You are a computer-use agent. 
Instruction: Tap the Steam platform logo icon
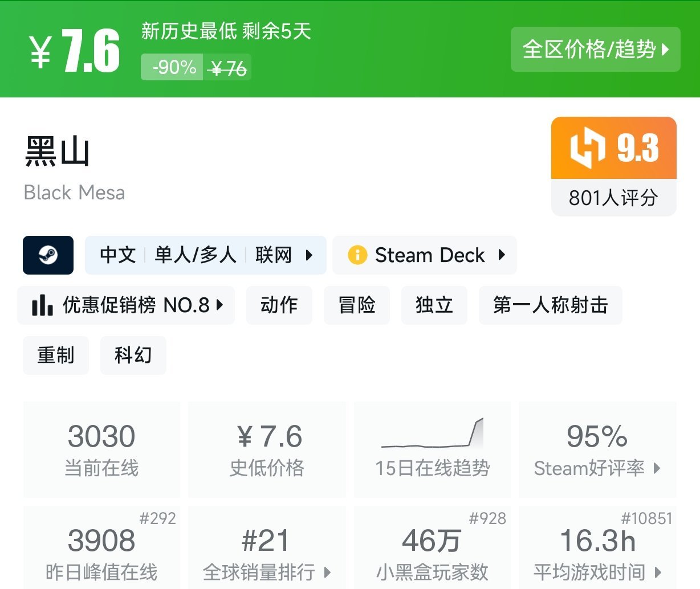(x=48, y=255)
